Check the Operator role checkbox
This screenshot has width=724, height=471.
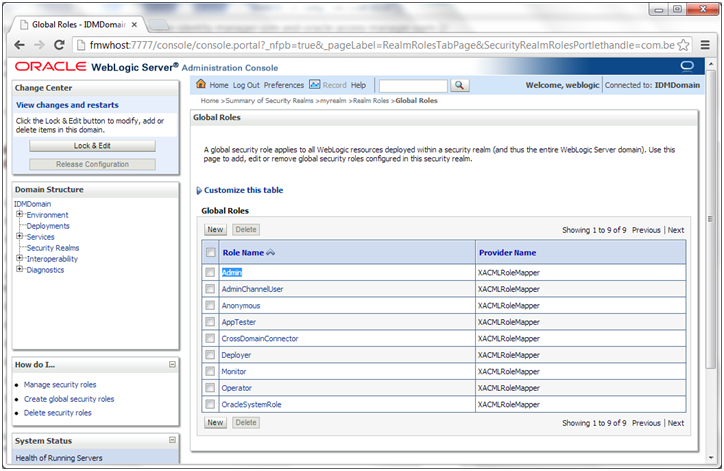[x=210, y=388]
